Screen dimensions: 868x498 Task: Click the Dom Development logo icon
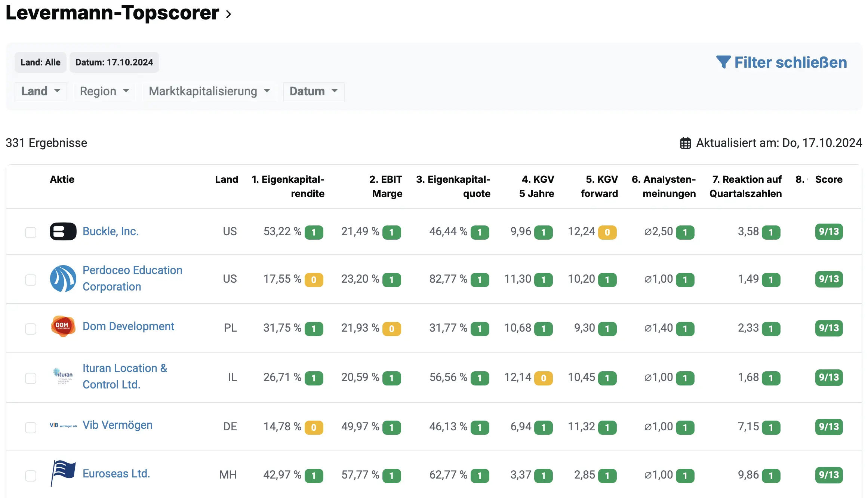click(63, 326)
